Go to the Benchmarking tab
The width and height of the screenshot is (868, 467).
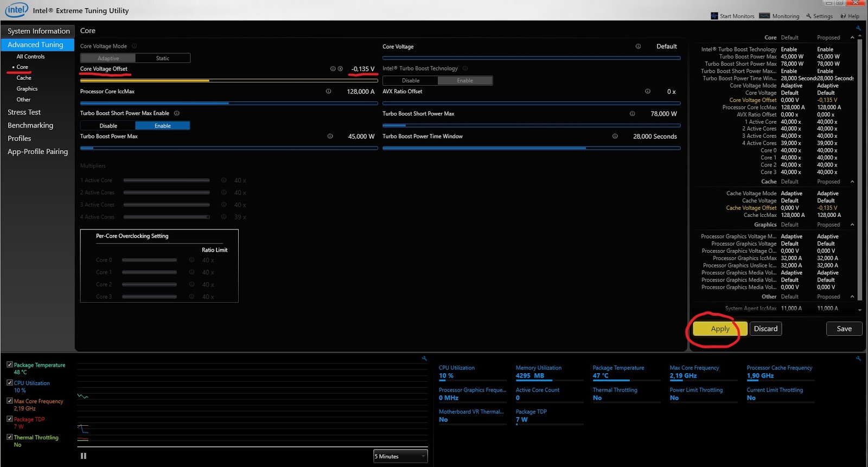[x=30, y=125]
